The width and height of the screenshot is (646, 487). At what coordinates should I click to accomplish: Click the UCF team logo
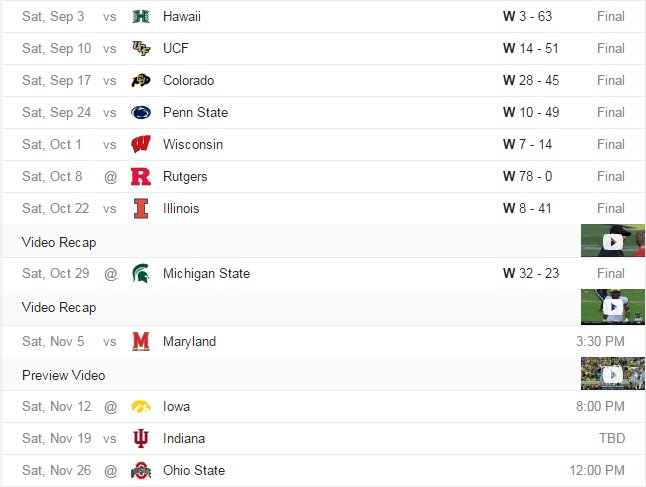pos(141,48)
